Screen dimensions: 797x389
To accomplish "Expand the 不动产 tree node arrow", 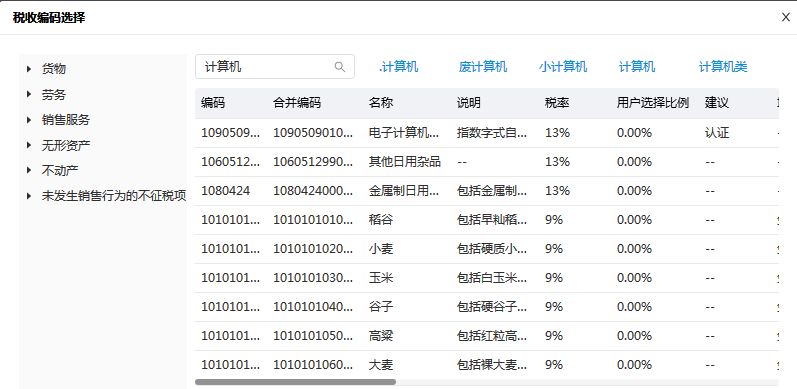I will tap(29, 170).
